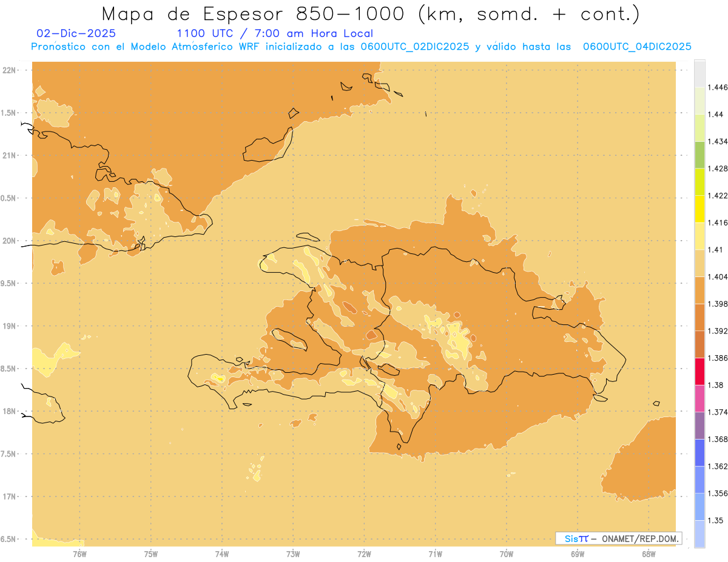
Task: Click the color scale value 1.392
Action: [719, 331]
